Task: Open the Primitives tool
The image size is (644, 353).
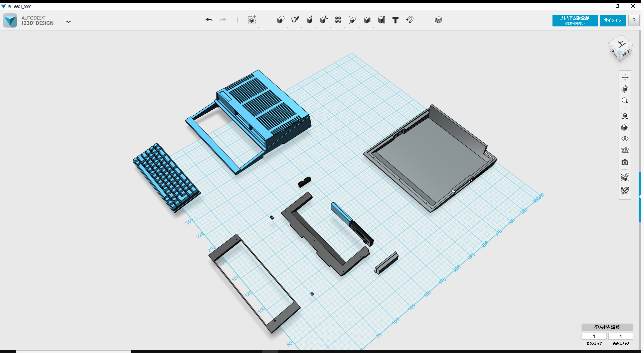Action: 281,20
